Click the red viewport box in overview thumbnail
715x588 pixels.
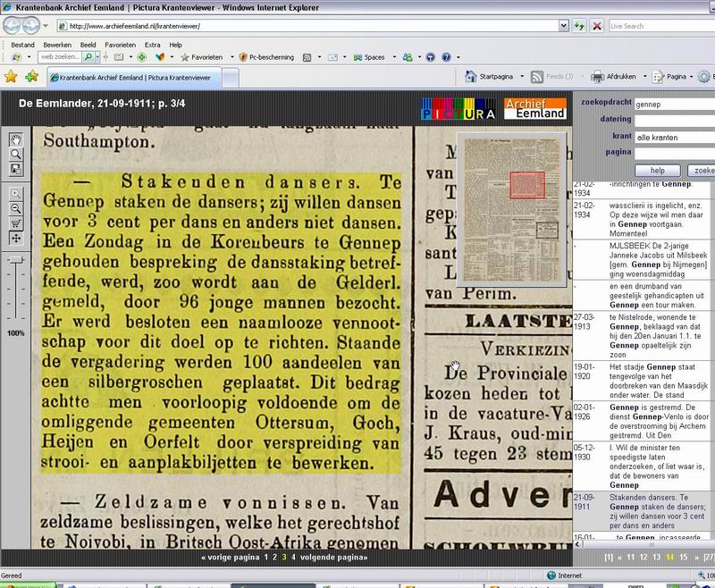527,185
